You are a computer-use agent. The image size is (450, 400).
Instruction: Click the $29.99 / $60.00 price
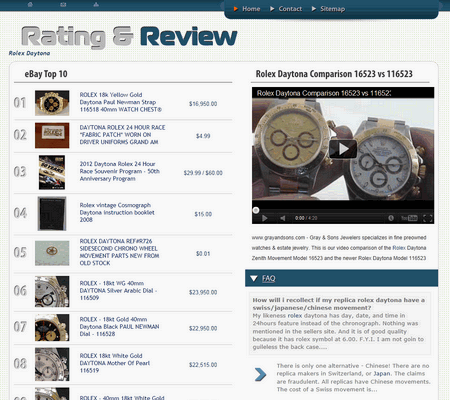coord(203,173)
